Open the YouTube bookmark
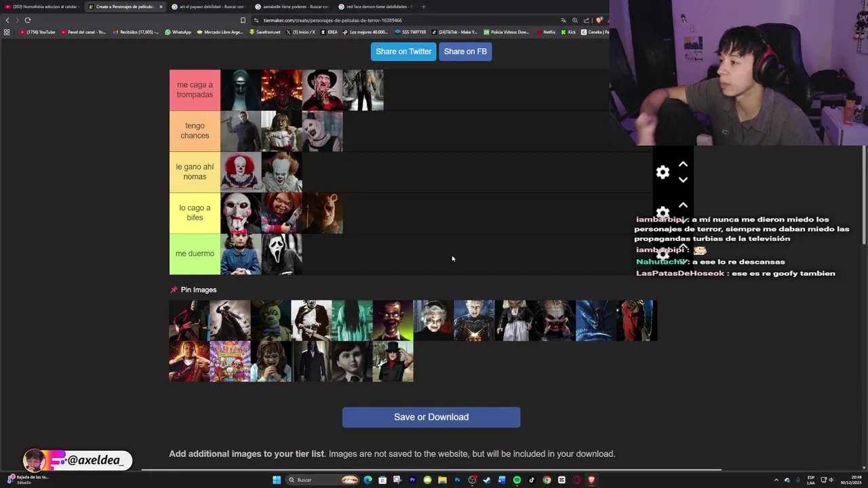This screenshot has height=488, width=868. click(37, 32)
